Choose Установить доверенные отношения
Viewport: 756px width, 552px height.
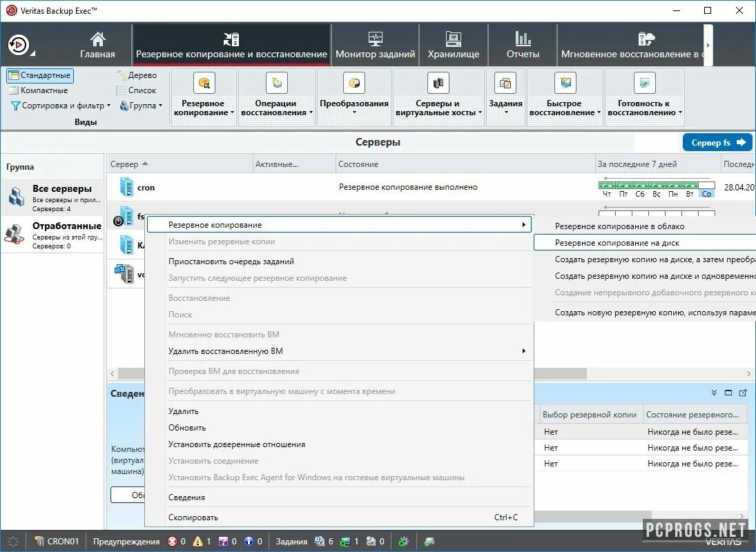point(237,444)
